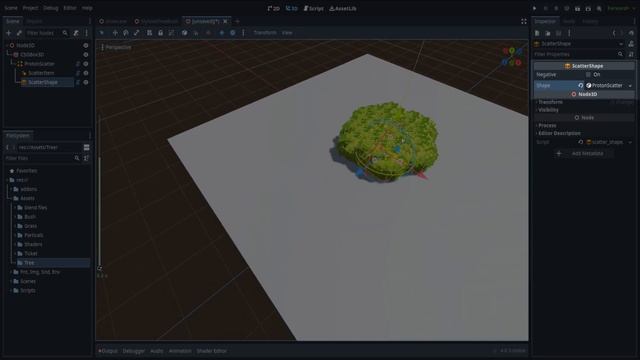Switch to the 3D workspace

click(291, 8)
